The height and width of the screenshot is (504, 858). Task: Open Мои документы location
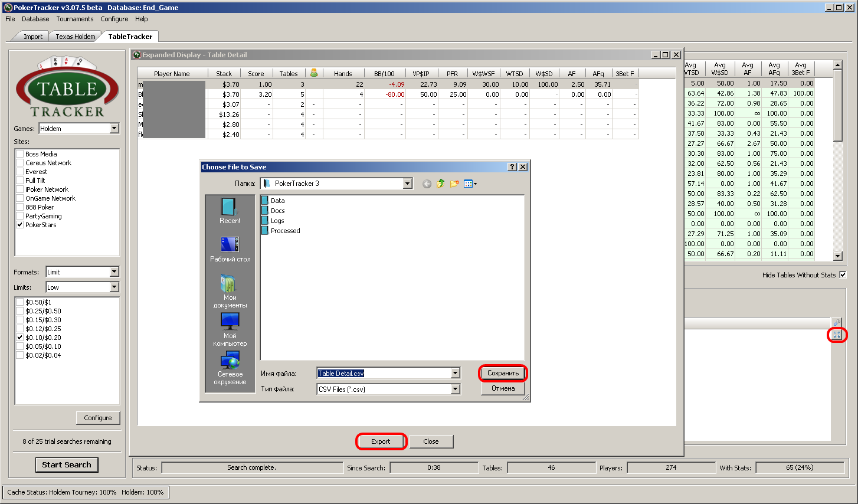230,292
